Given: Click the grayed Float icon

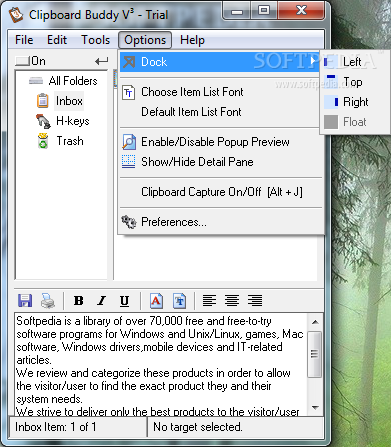Looking at the screenshot, I should 331,122.
